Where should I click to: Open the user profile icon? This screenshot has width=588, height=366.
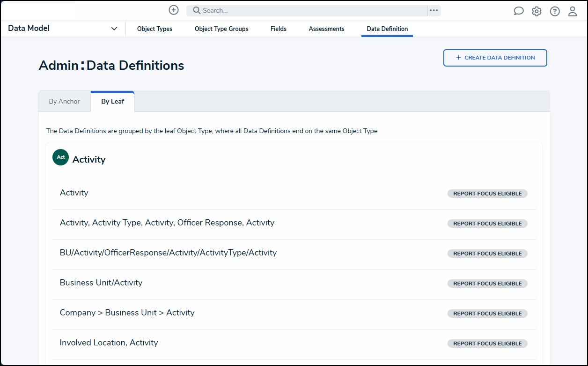(x=573, y=11)
